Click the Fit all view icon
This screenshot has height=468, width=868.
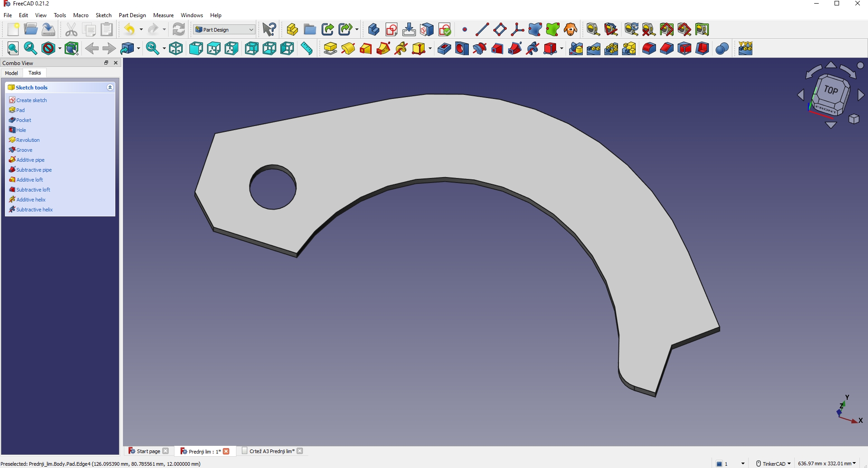point(13,48)
